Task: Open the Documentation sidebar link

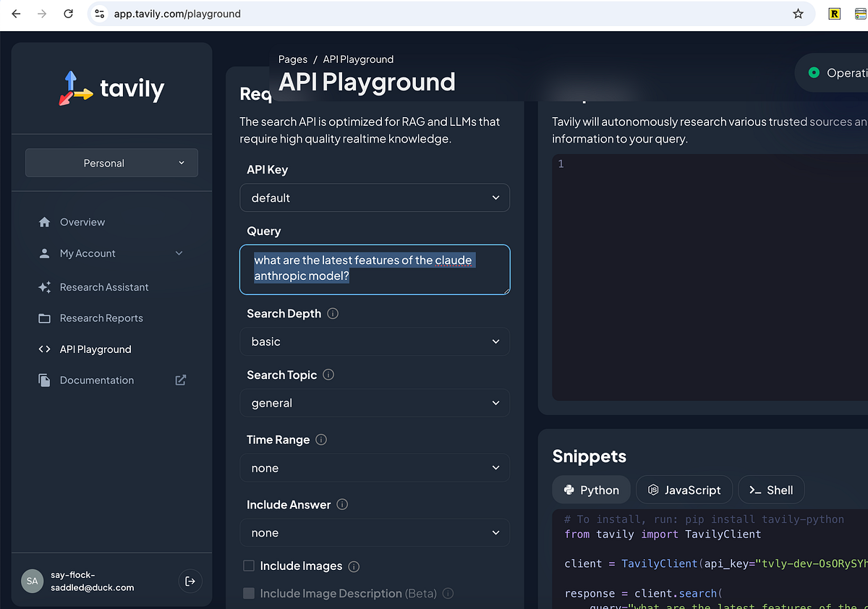Action: tap(96, 380)
